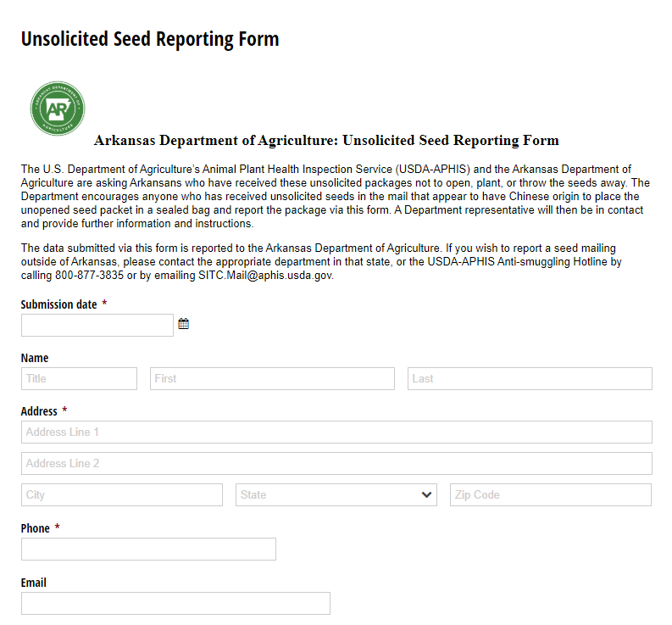Click the Arkansas Department of Agriculture logo
This screenshot has height=625, width=672.
[58, 109]
